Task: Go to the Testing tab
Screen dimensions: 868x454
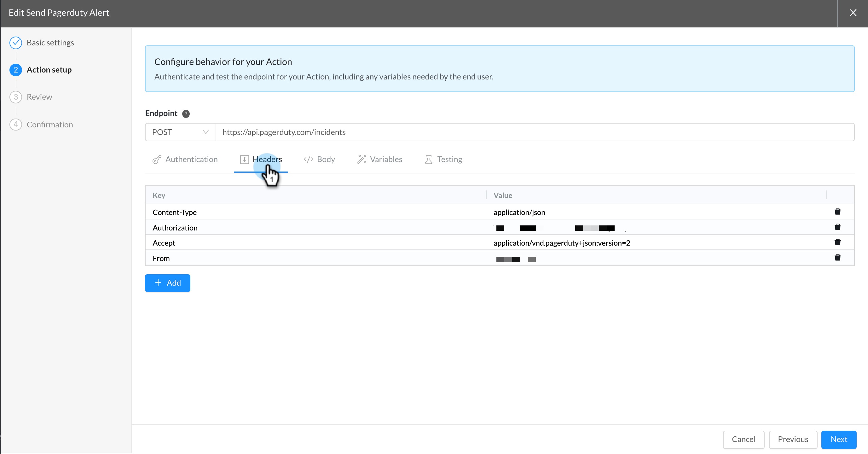Action: (x=443, y=160)
